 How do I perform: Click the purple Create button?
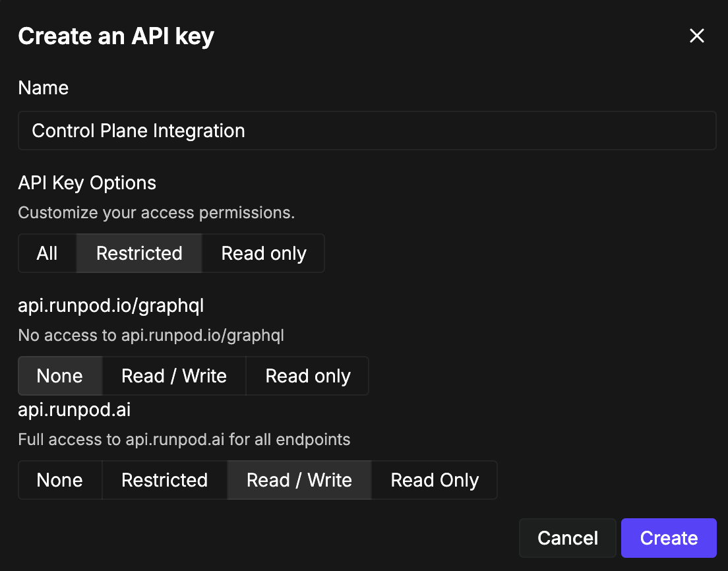click(669, 538)
